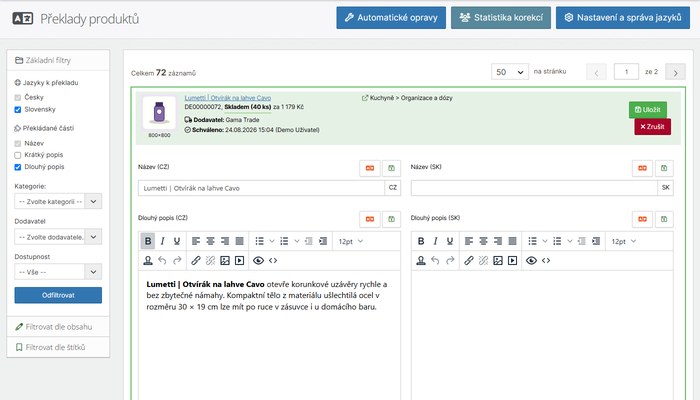Viewport: 700px width, 400px height.
Task: Uncheck the Dlouhý popis checkbox
Action: (x=18, y=167)
